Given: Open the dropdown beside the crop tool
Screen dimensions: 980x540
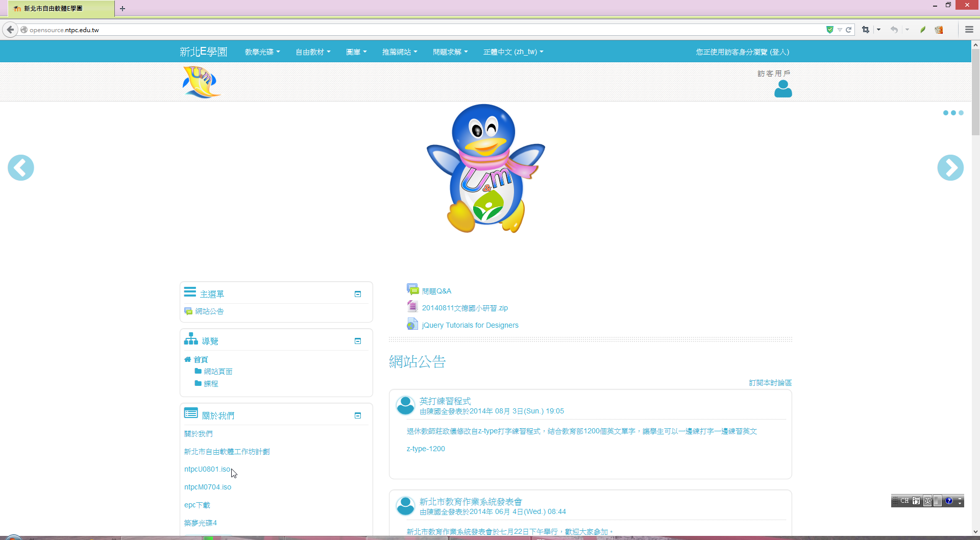Looking at the screenshot, I should 878,30.
